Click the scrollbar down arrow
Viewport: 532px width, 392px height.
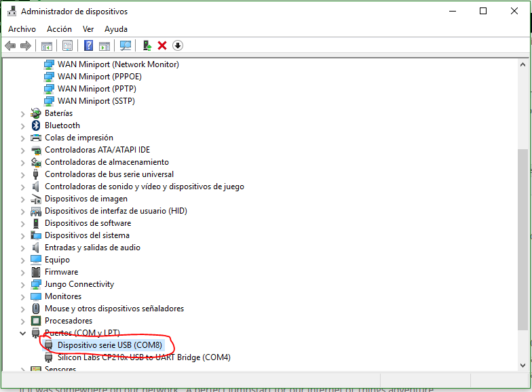click(522, 366)
